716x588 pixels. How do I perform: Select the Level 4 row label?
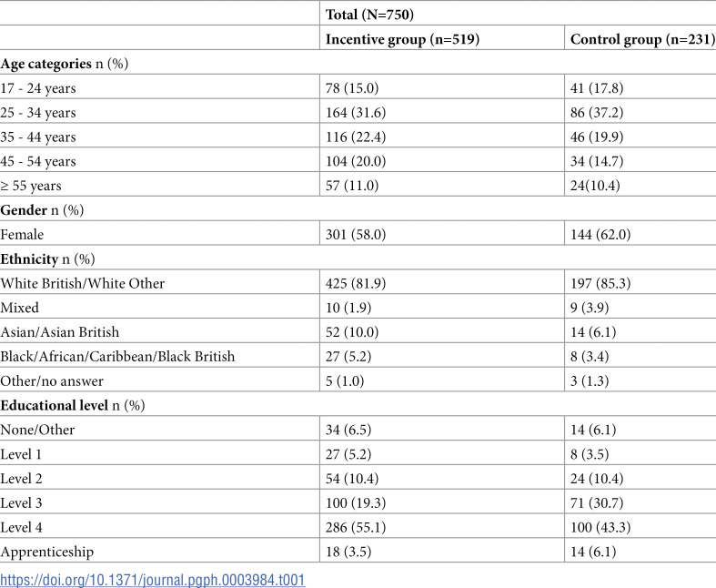click(x=21, y=527)
